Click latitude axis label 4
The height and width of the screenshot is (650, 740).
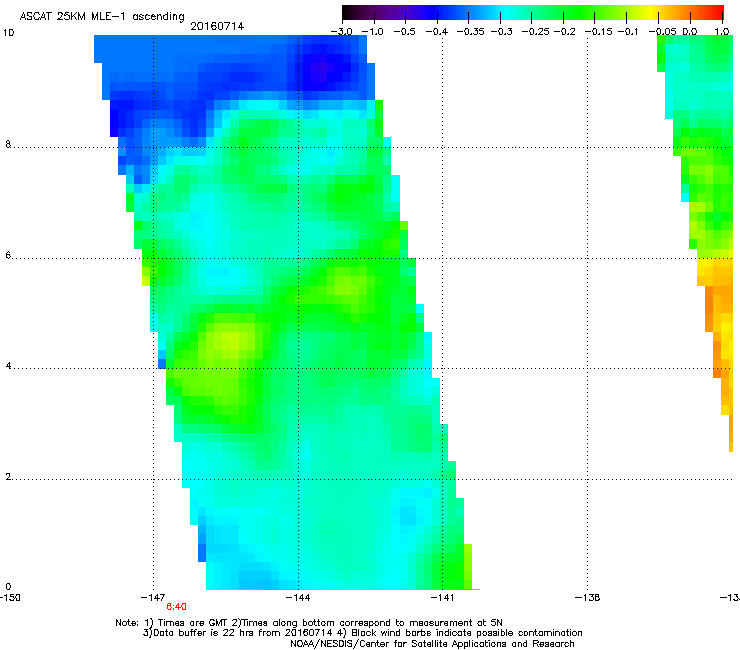click(8, 366)
